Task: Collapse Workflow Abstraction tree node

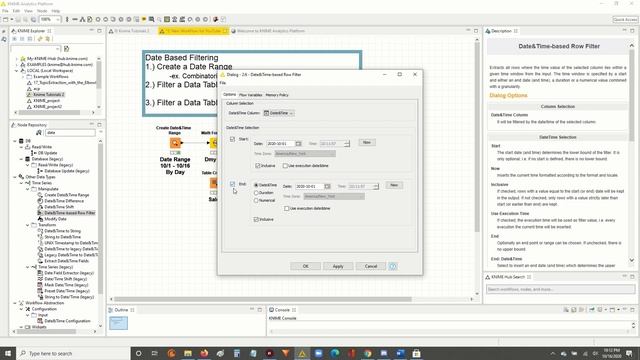Action: tap(15, 303)
